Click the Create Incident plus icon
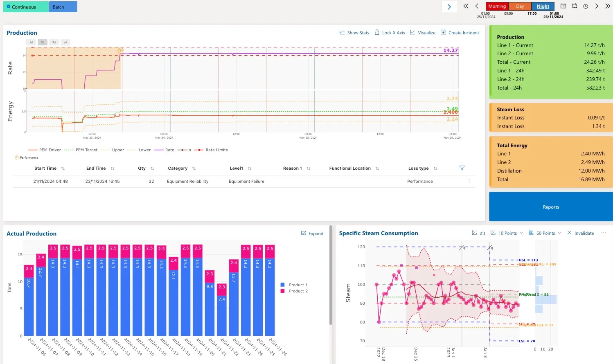This screenshot has height=364, width=613. tap(443, 32)
